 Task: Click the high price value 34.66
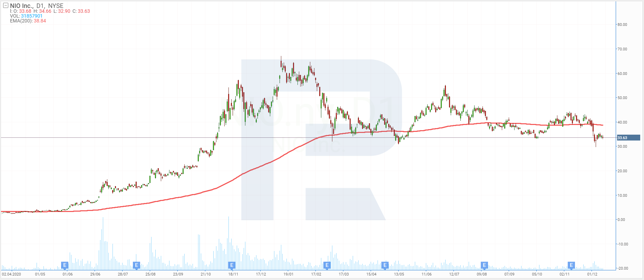(x=45, y=11)
